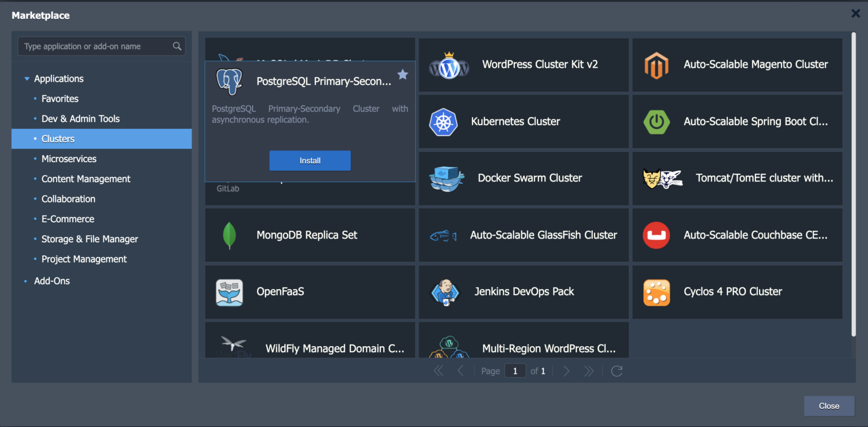Open the Auto-Scalable Couchbase icon

[x=657, y=235]
